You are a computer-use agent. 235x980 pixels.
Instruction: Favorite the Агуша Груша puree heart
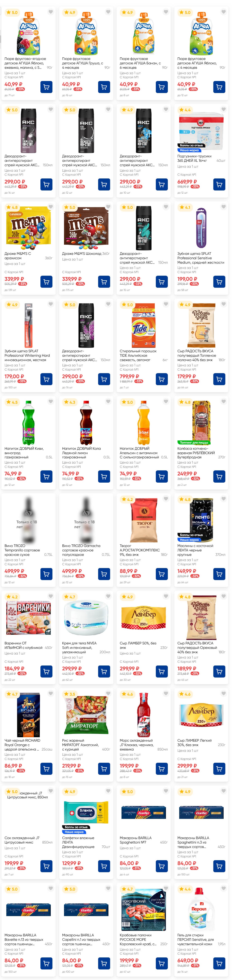pos(108,12)
